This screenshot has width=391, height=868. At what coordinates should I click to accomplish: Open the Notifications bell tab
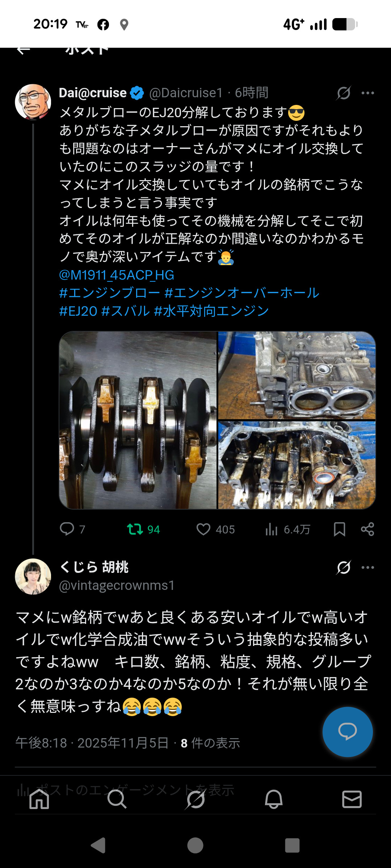[274, 799]
